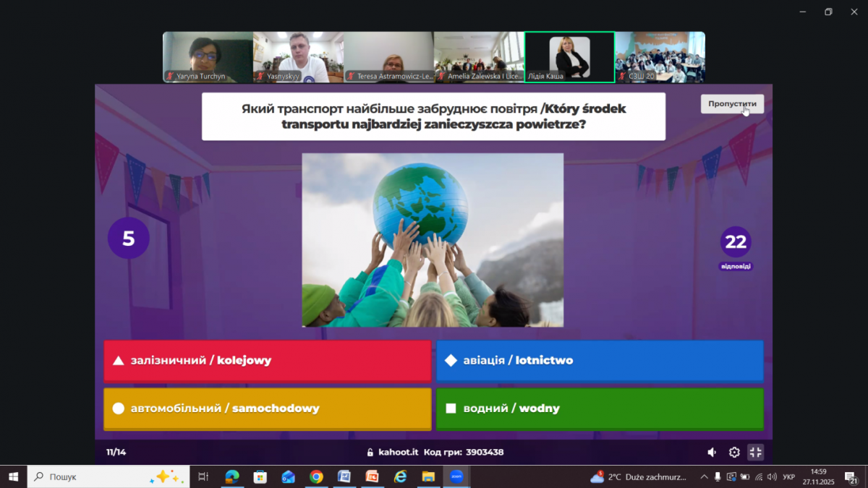
Task: Open File Explorer from taskbar
Action: [x=428, y=476]
